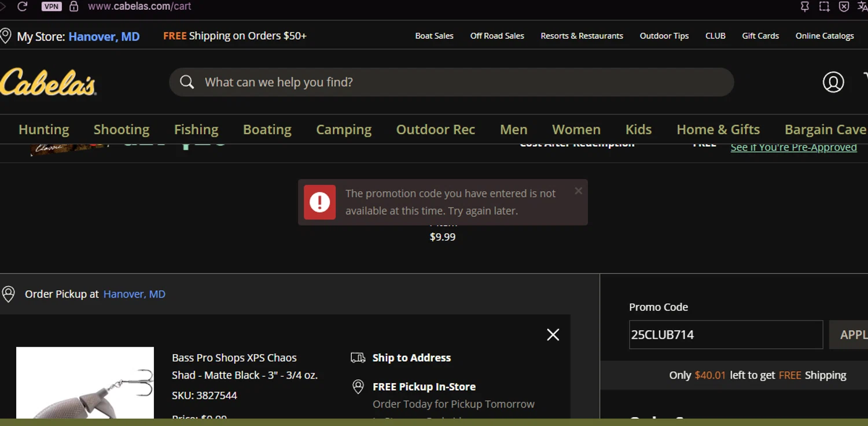The image size is (868, 426).
Task: Apply the promo code
Action: point(849,335)
